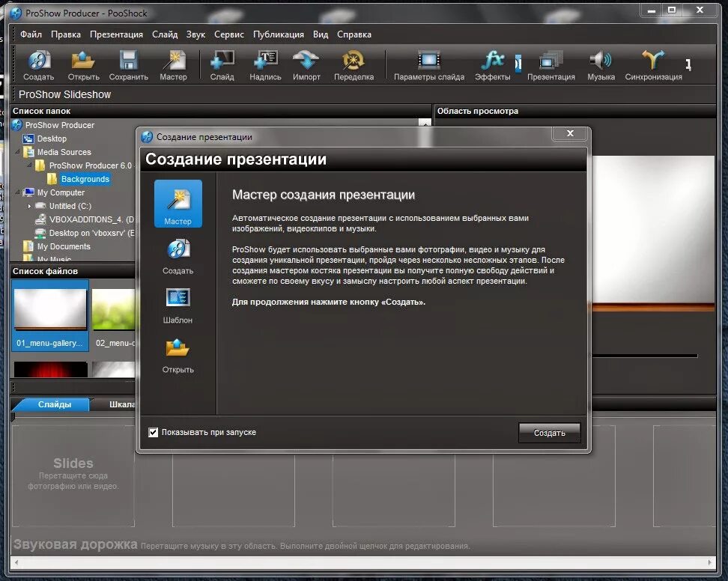
Task: Select the red curtain background thumbnail
Action: (51, 369)
